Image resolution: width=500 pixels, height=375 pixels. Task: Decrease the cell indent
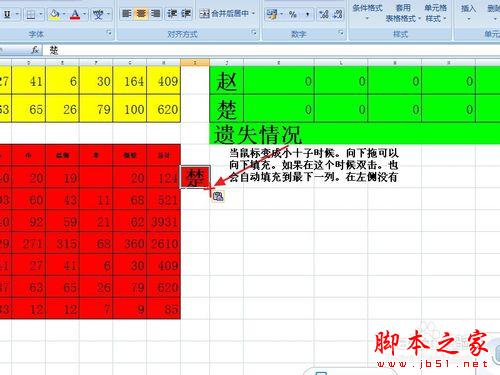coord(172,14)
